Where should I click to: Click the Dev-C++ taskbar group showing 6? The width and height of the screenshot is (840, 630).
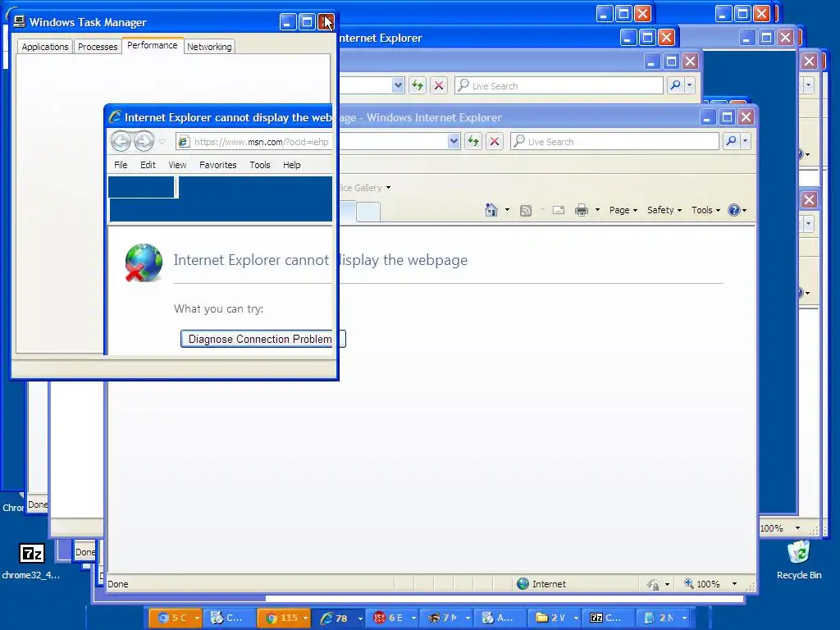[394, 619]
